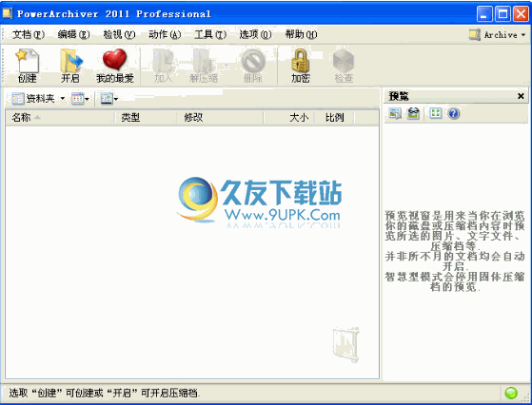Viewport: 532px width, 405px height.
Task: Open the 编辑(E) menu
Action: click(73, 34)
